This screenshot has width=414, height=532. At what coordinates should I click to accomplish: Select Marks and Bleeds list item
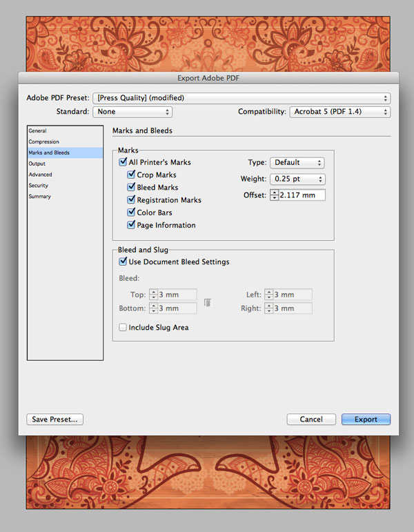click(x=65, y=152)
